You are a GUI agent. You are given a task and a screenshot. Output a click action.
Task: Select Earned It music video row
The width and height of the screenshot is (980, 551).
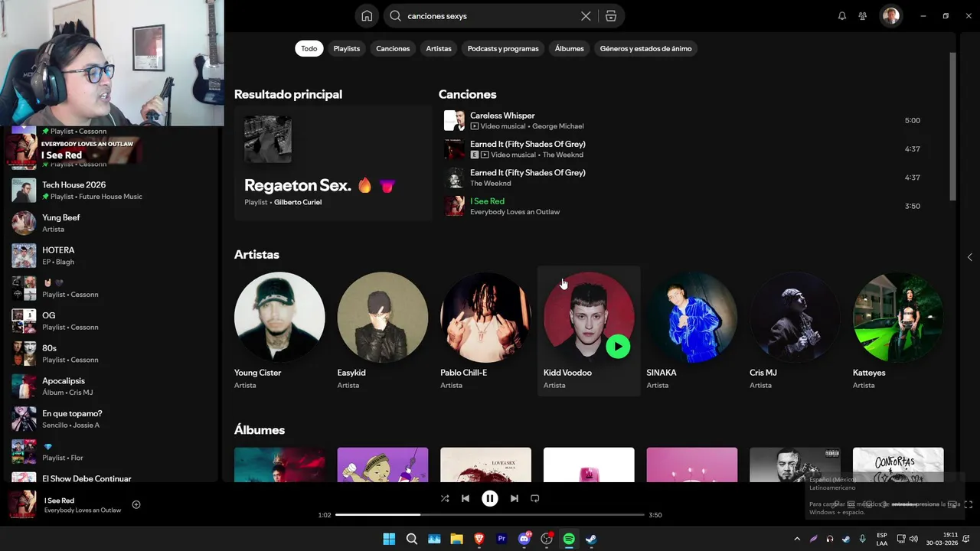(x=682, y=149)
